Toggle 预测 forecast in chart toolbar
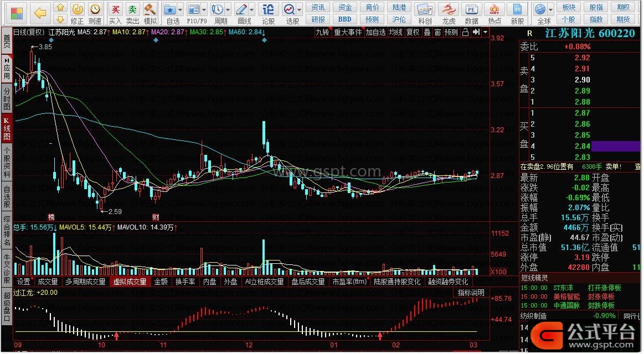The width and height of the screenshot is (644, 354). point(451,32)
